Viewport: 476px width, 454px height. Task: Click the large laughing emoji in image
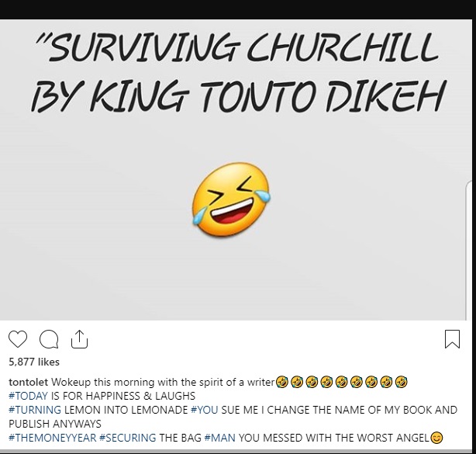[231, 199]
